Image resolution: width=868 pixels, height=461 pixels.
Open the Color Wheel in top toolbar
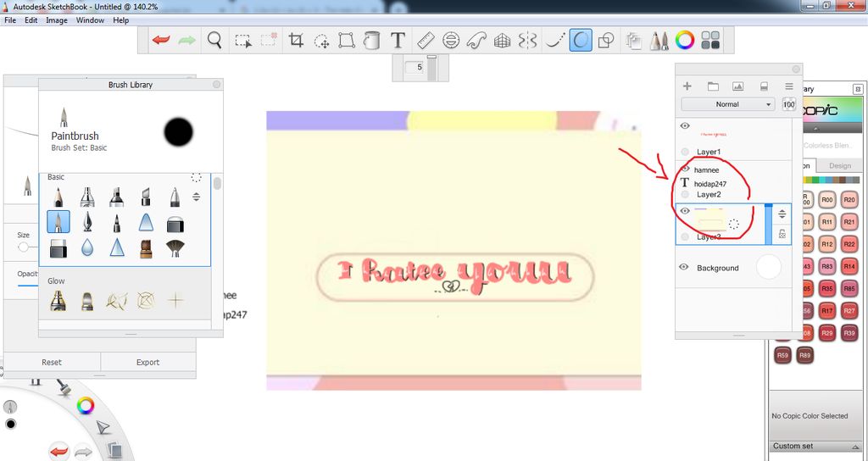685,41
